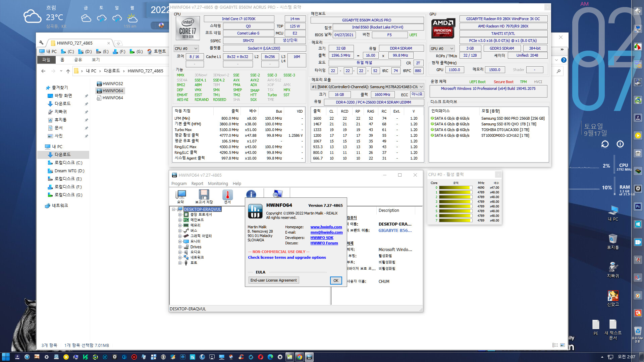Expand the 메모리 tree node
644x362 pixels.
click(180, 225)
